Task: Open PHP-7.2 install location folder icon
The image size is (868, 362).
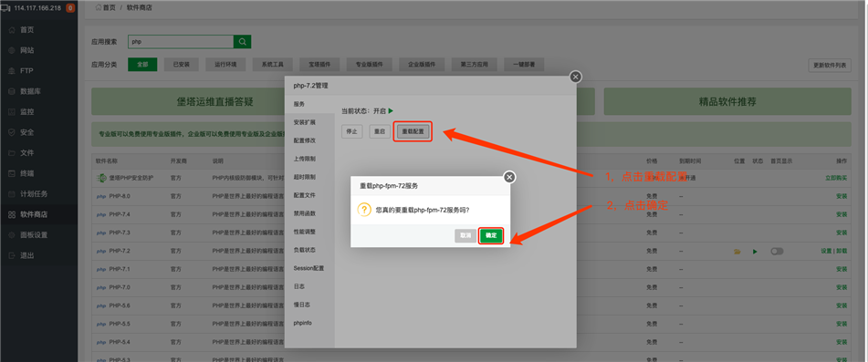Action: click(x=737, y=252)
